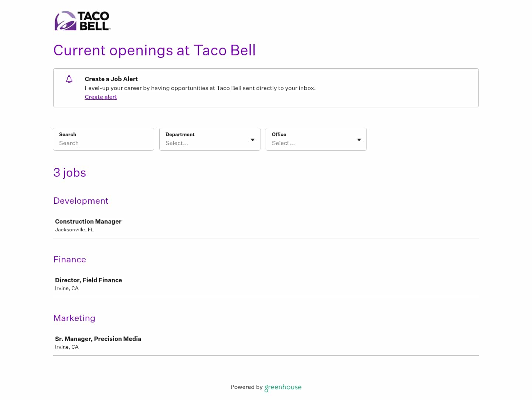Click the greenhouse logo in footer

(x=283, y=387)
